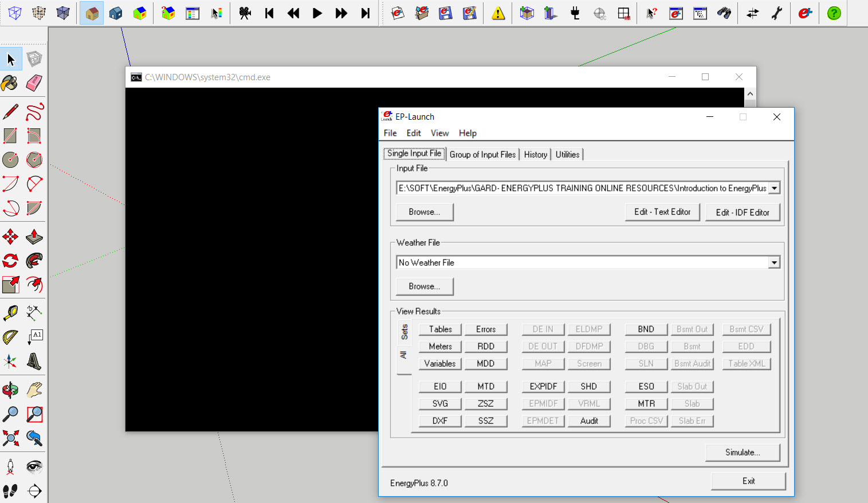Choose the Follow Me tool

34,261
